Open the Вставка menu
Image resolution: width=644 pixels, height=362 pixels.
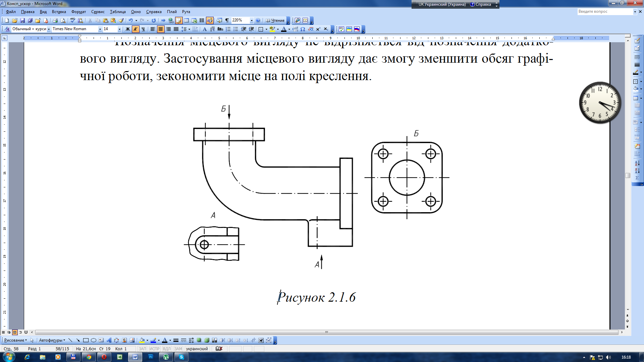click(59, 12)
